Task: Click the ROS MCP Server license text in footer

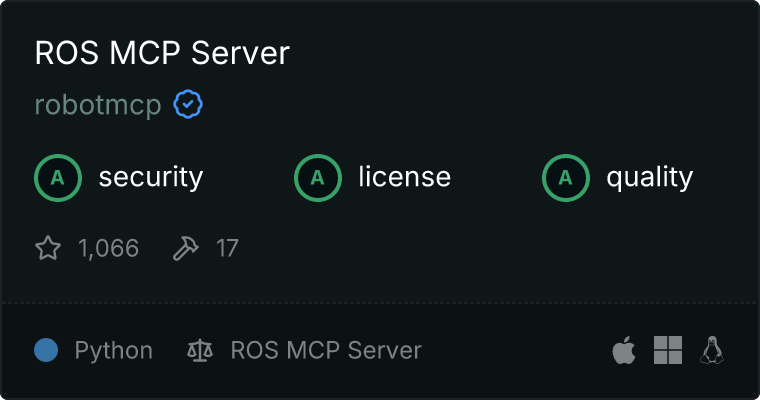Action: point(326,351)
